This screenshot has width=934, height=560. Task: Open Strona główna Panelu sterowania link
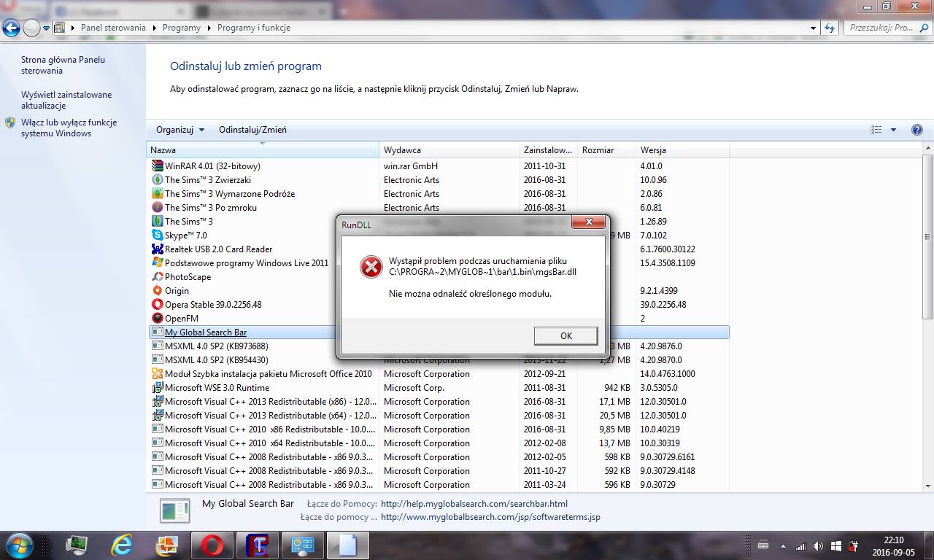[x=63, y=66]
